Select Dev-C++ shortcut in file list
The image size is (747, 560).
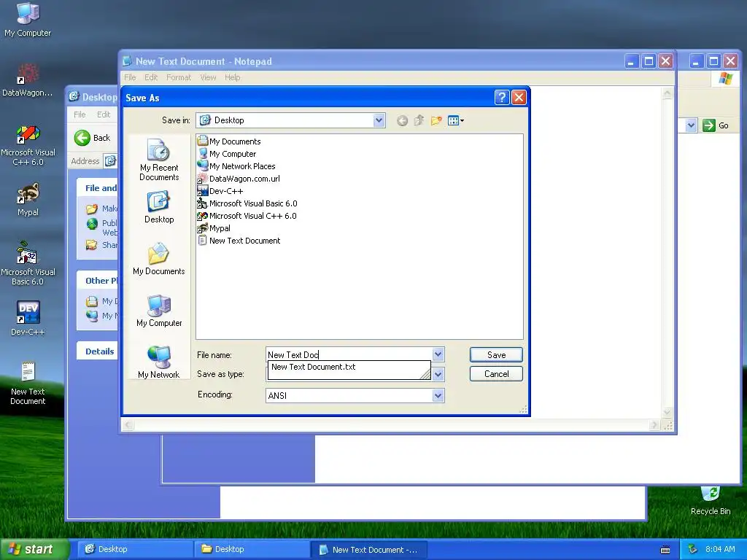(220, 191)
